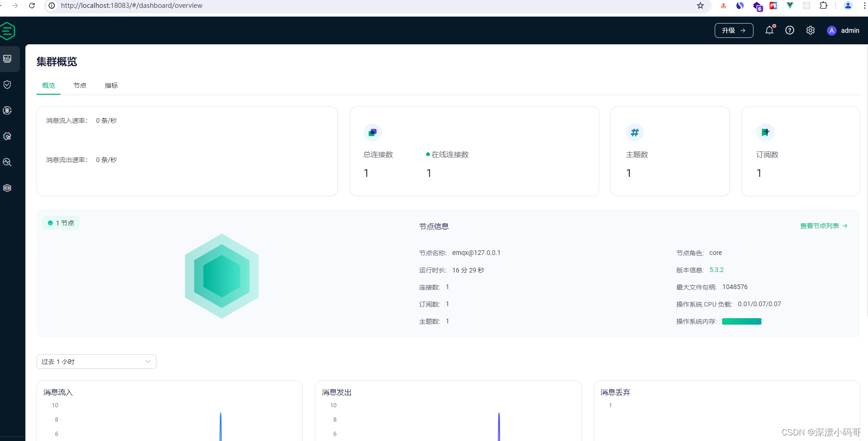Open the settings gear in header

[x=810, y=30]
